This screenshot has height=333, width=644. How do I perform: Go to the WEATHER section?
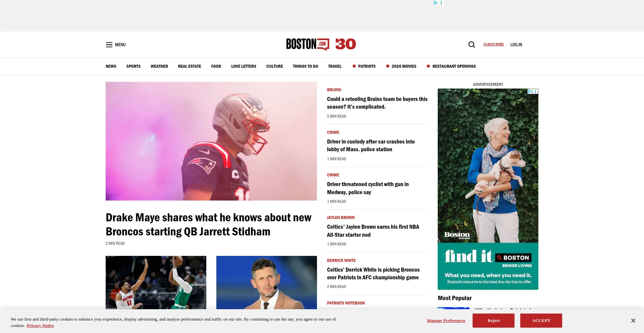159,66
